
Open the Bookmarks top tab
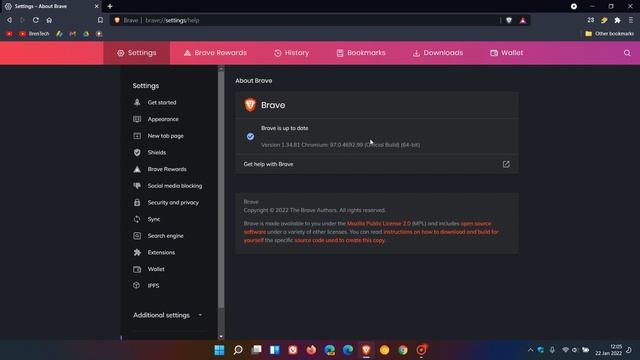pyautogui.click(x=361, y=53)
